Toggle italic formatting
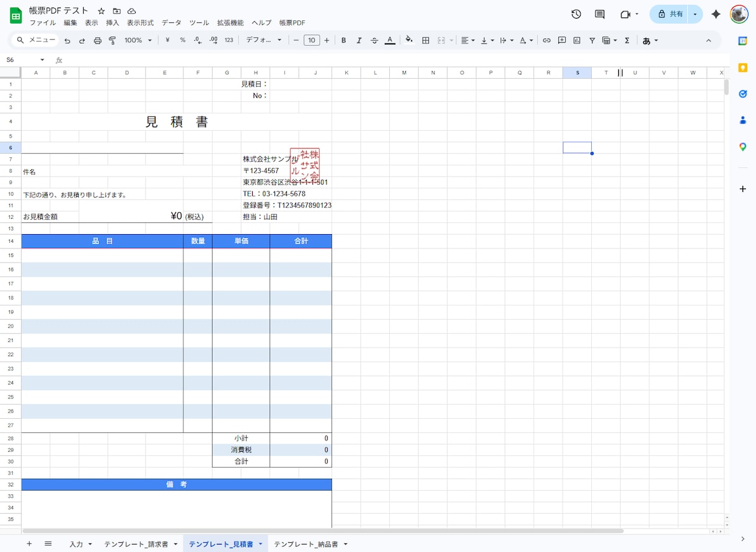 359,40
